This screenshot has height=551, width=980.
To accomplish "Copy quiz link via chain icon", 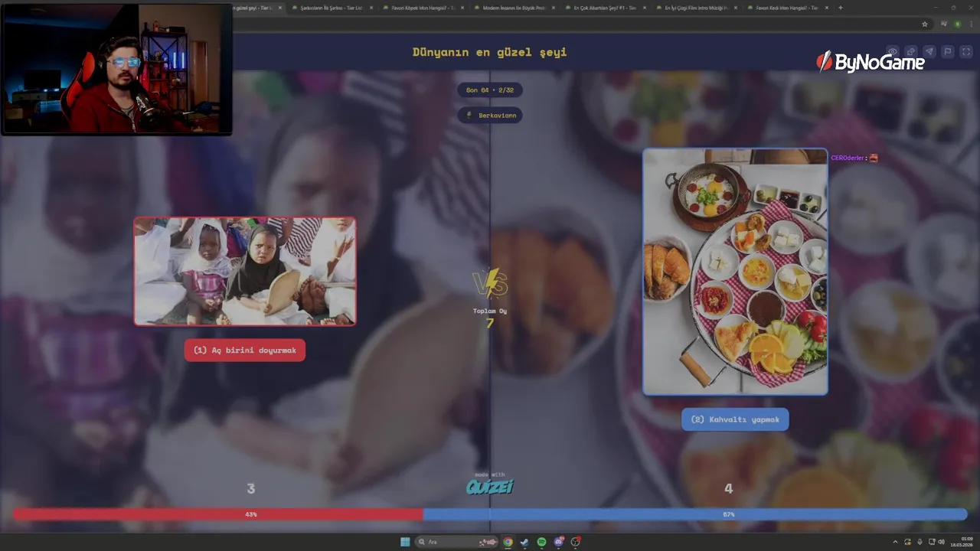I will 911,51.
